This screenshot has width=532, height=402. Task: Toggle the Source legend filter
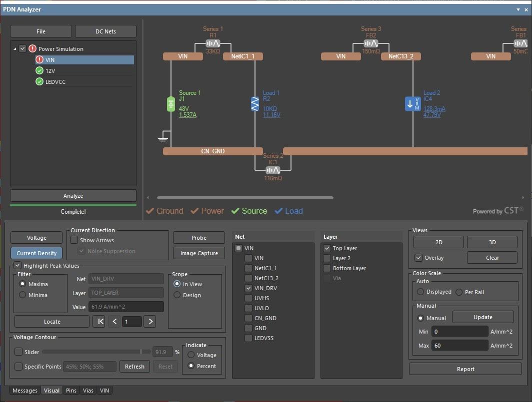click(x=249, y=211)
